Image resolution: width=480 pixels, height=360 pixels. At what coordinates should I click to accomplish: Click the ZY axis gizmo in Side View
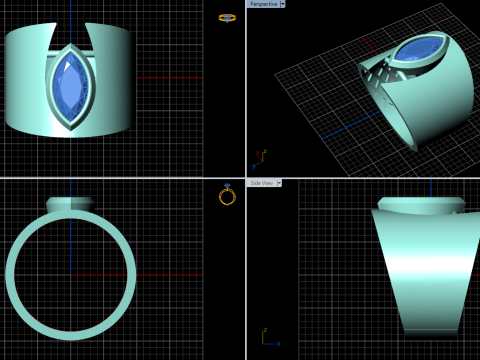[270, 337]
